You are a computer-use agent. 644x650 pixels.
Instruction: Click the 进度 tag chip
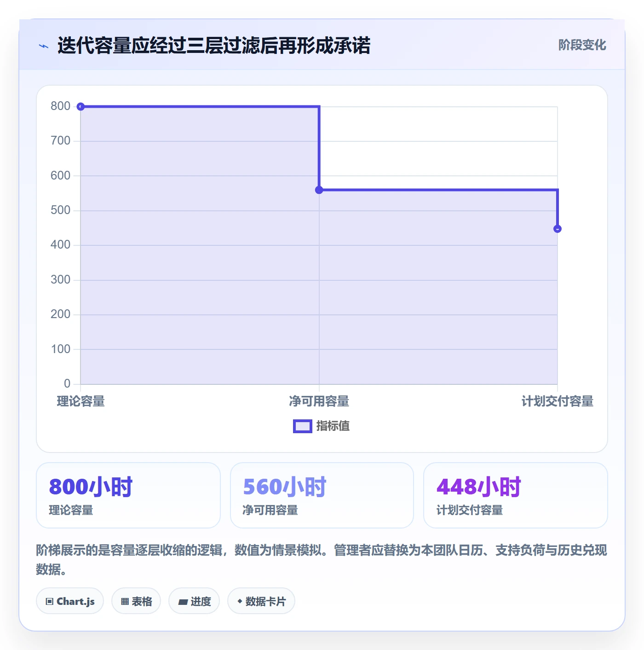(194, 601)
